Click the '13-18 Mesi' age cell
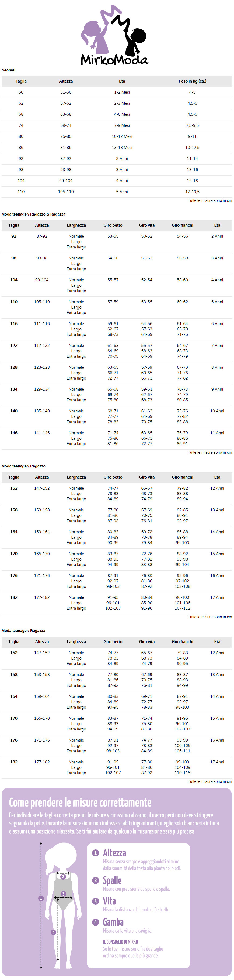The height and width of the screenshot is (980, 234). pos(122,148)
